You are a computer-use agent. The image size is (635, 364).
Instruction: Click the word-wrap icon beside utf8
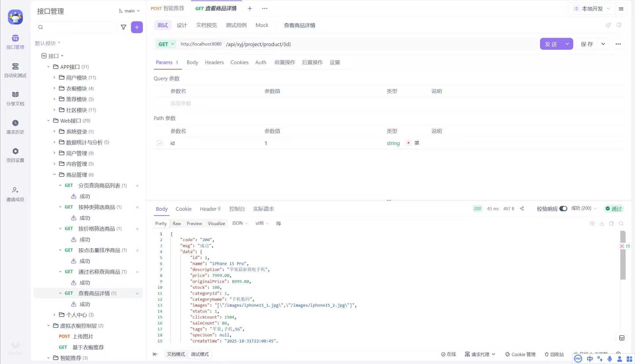point(278,224)
